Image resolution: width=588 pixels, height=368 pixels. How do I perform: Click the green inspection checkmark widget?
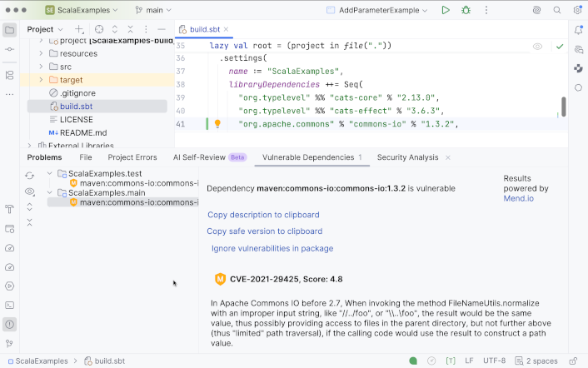[560, 47]
